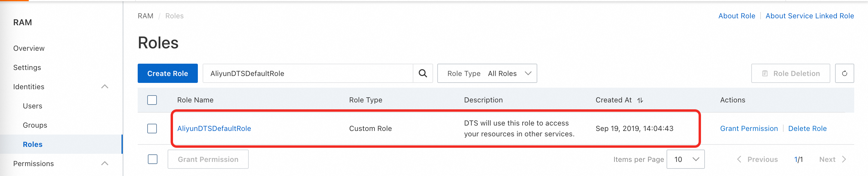Click the Create Role button

click(x=168, y=73)
